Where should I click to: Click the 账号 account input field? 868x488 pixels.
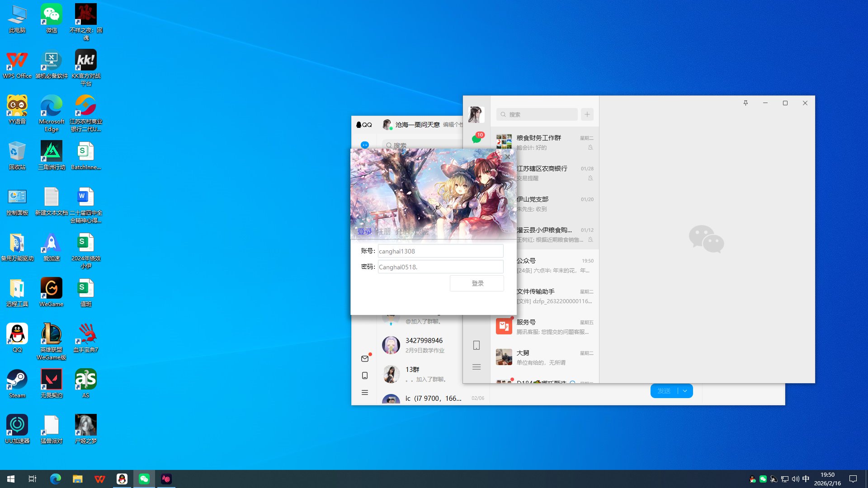[440, 251]
